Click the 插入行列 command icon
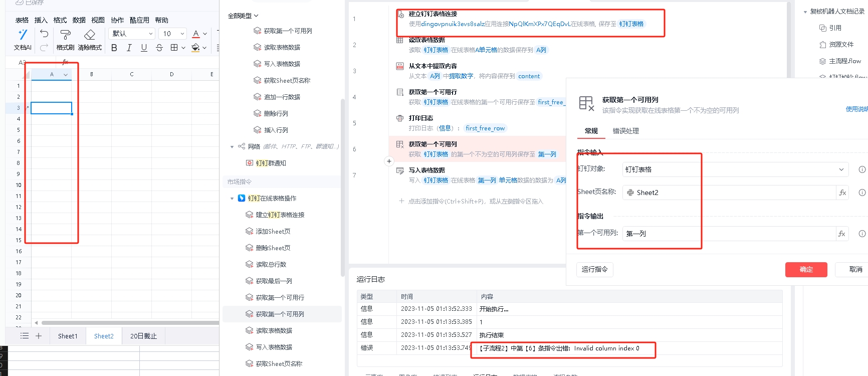Screen dimensions: 868x376 click(x=257, y=130)
